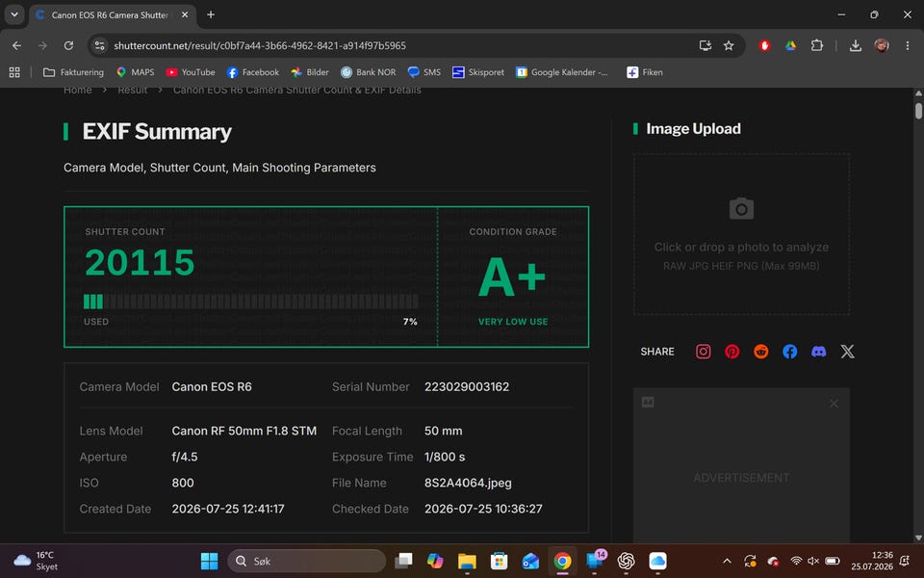This screenshot has height=578, width=924.
Task: Click the camera upload icon
Action: [741, 209]
